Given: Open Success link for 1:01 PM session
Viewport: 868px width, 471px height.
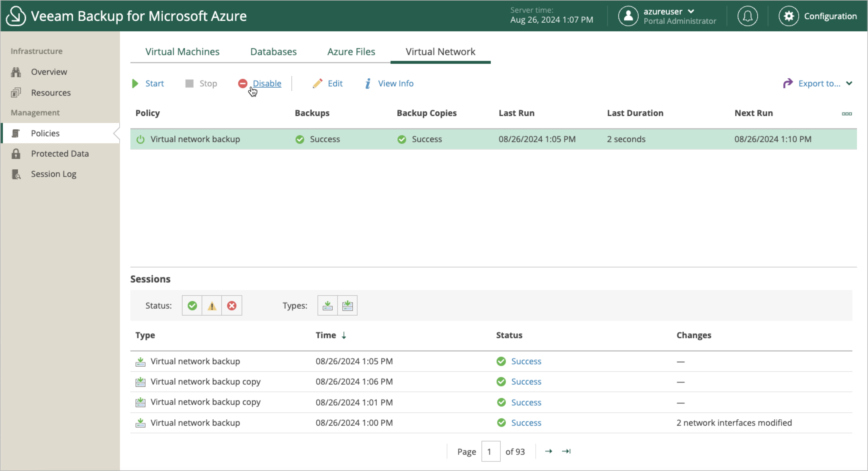Looking at the screenshot, I should point(526,402).
